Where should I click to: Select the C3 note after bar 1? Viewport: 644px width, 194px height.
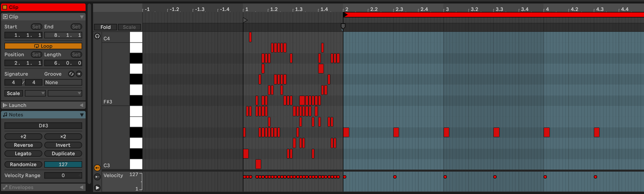258,164
